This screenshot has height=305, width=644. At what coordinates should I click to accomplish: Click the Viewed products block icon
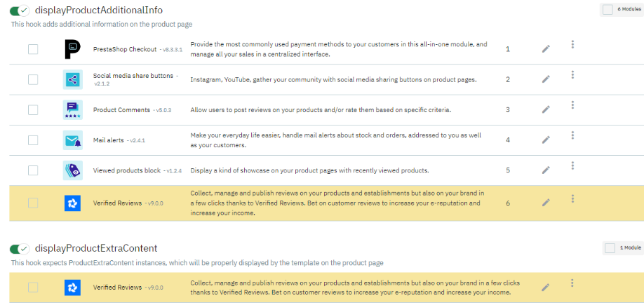tap(73, 170)
